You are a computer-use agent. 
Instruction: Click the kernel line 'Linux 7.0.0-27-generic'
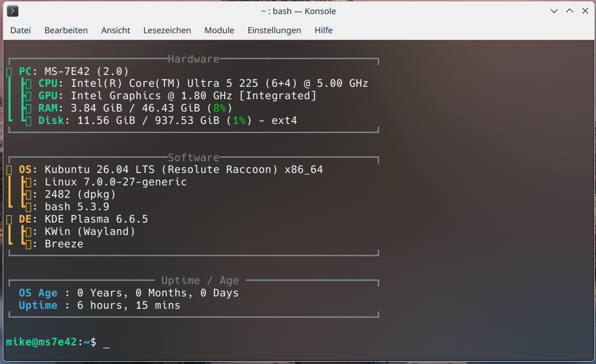tap(115, 182)
